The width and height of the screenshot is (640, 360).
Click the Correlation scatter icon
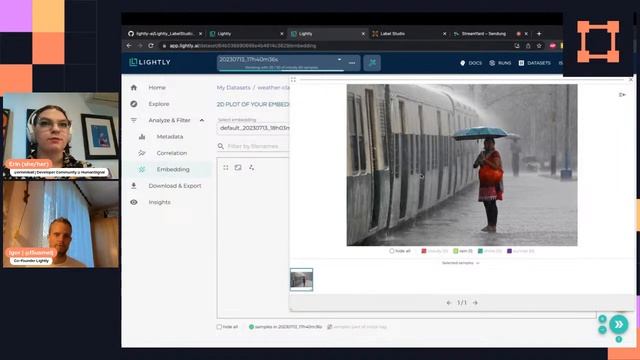[x=142, y=153]
